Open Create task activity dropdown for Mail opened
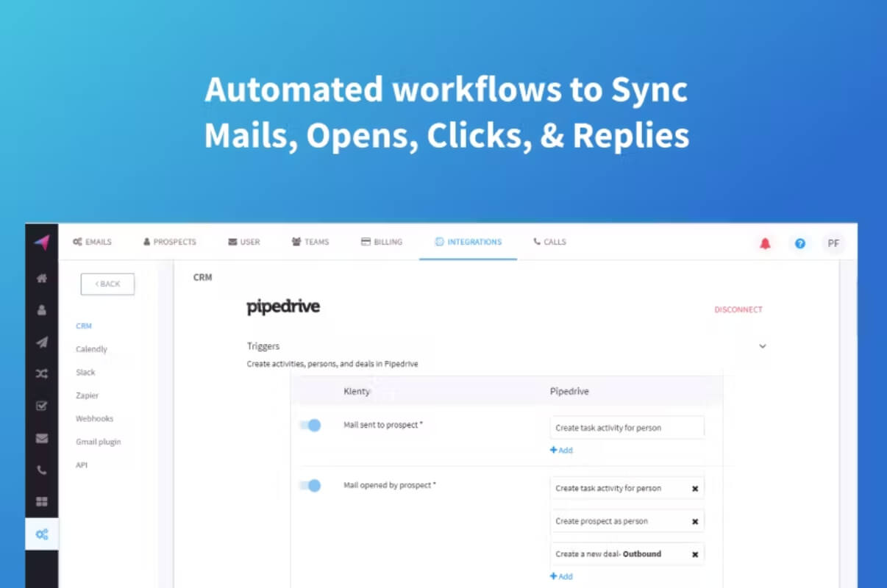 point(627,488)
